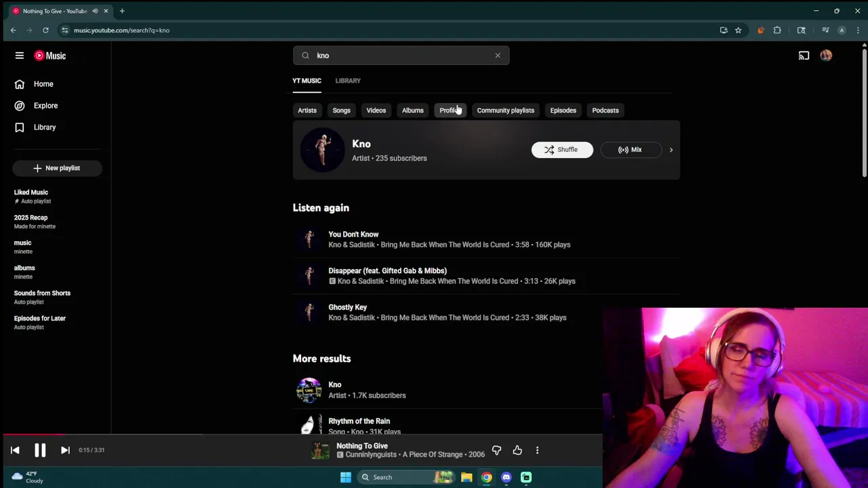Seek on the song progress bar
Screen dimensions: 868x488
click(301, 434)
